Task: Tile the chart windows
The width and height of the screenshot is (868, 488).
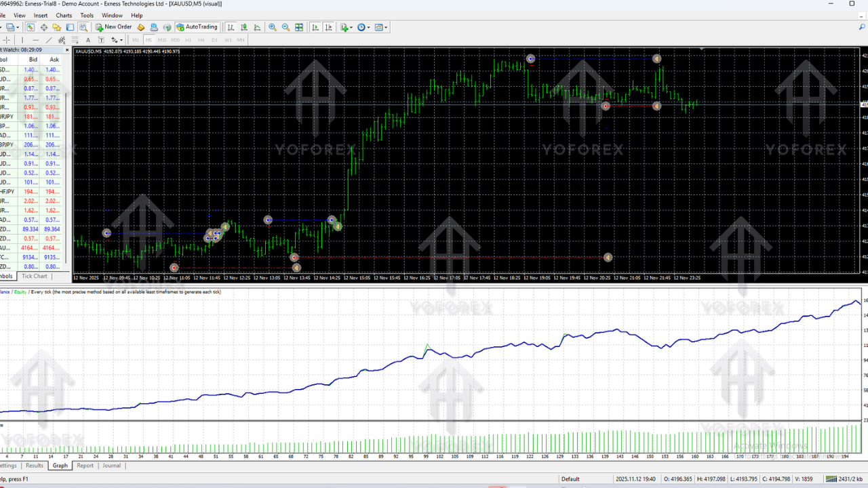Action: pos(298,27)
